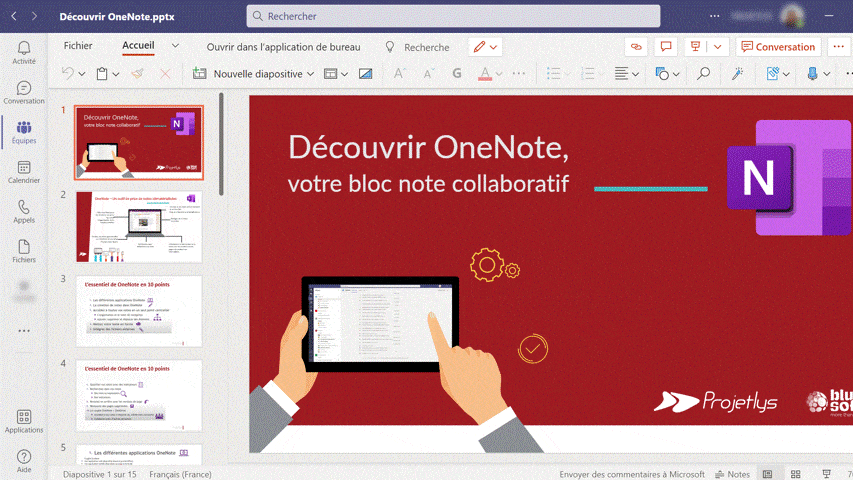Open more font options ellipsis

point(519,73)
